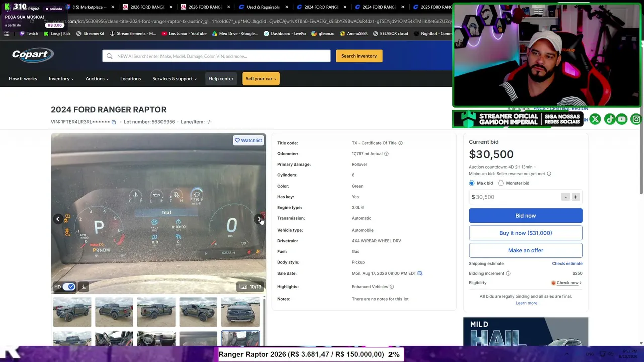644x362 pixels.
Task: Select the highlighted dashboard thumbnail
Action: [240, 338]
